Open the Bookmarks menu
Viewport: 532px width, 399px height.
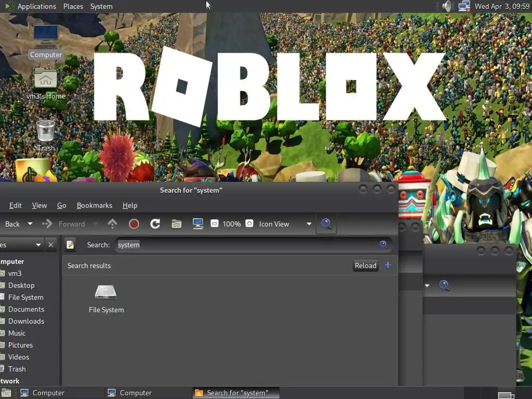click(x=95, y=205)
